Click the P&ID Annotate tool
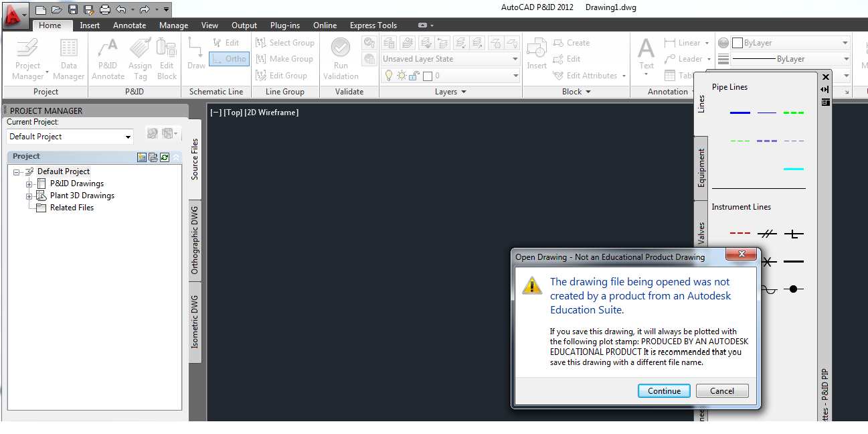868x434 pixels. click(108, 59)
